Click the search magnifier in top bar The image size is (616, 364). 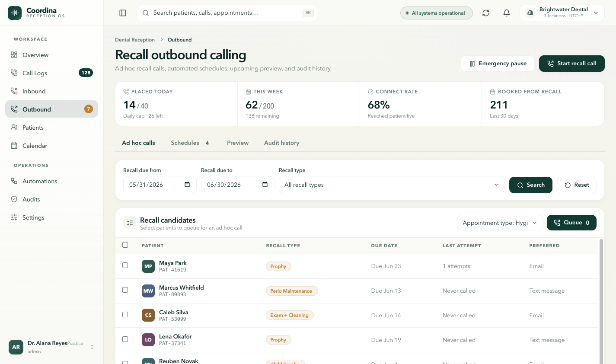(146, 13)
